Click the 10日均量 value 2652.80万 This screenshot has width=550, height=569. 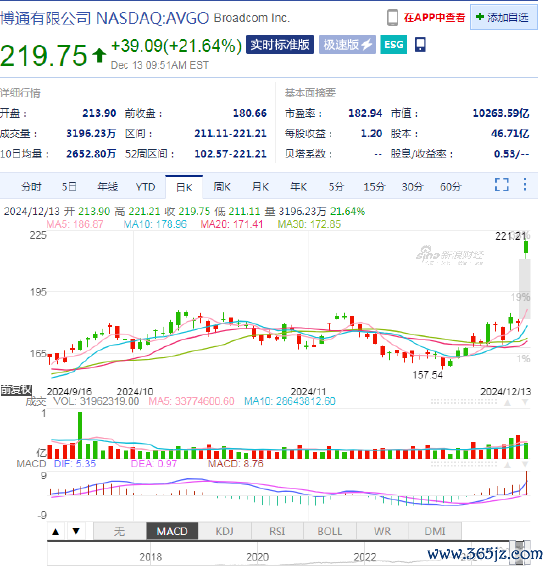tap(91, 154)
